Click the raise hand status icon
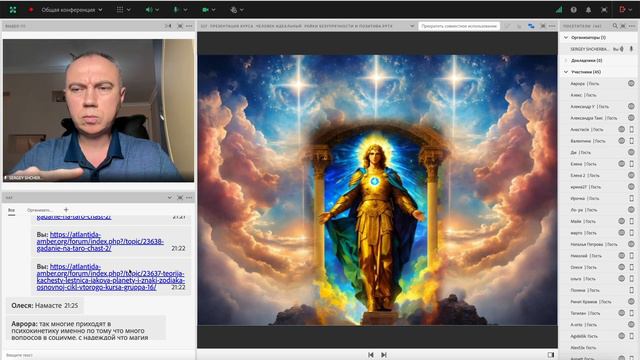Image resolution: width=640 pixels, height=360 pixels. 233,9
